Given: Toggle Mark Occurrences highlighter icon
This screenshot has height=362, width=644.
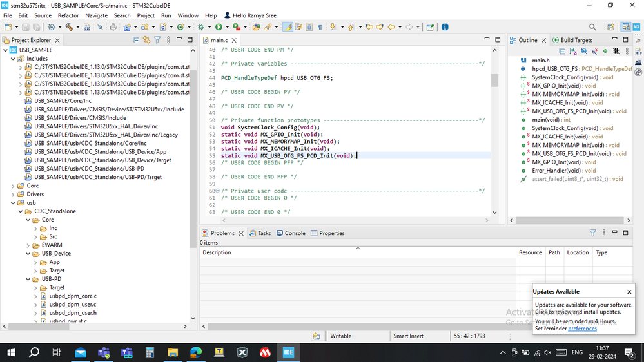Looking at the screenshot, I should click(x=288, y=27).
